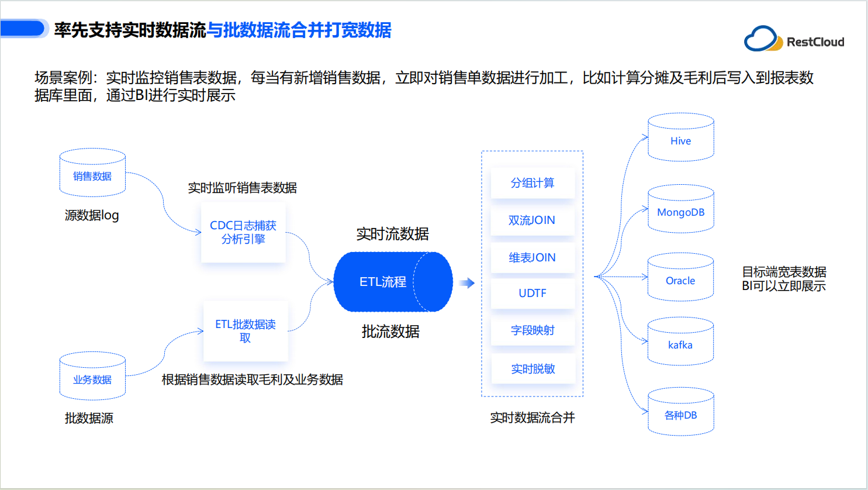868x490 pixels.
Task: Click the 批流数据 label
Action: (390, 332)
